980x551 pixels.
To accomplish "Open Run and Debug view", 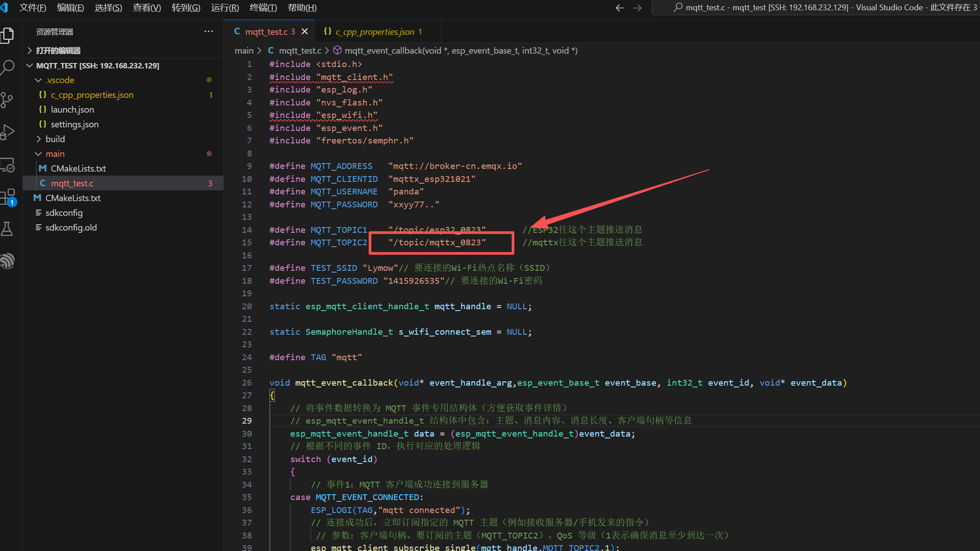I will [x=7, y=132].
